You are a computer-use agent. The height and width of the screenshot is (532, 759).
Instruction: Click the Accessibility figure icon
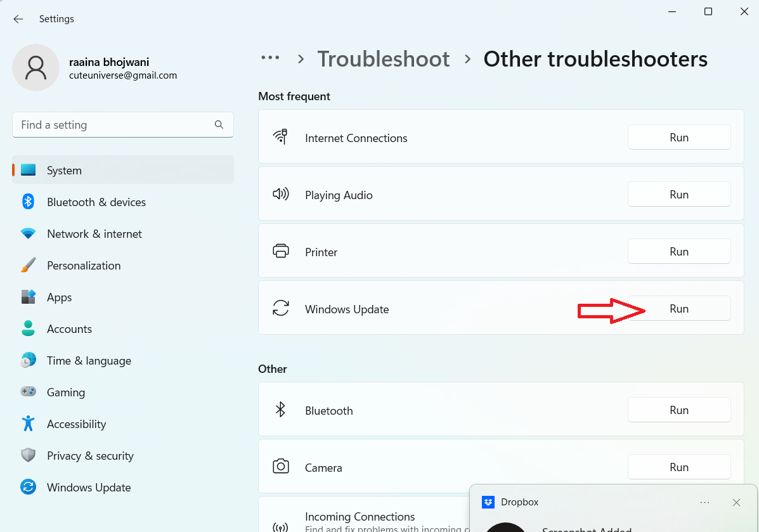(28, 424)
